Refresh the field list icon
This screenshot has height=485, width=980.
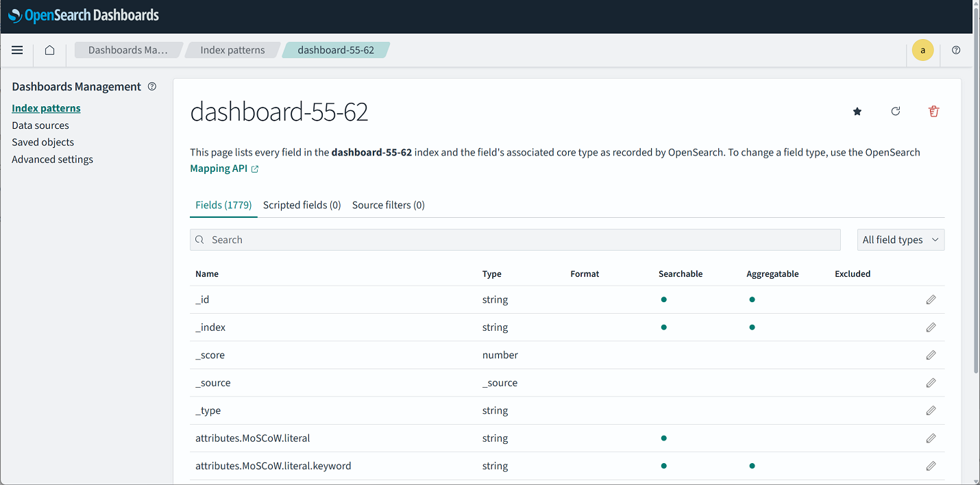tap(895, 112)
